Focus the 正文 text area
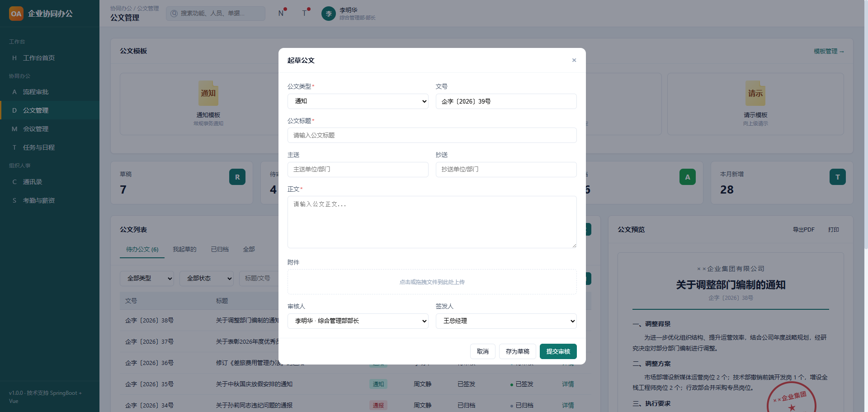The height and width of the screenshot is (412, 868). (x=432, y=222)
